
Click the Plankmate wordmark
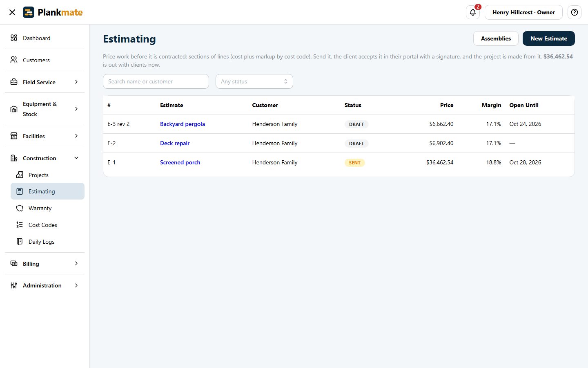(x=60, y=12)
